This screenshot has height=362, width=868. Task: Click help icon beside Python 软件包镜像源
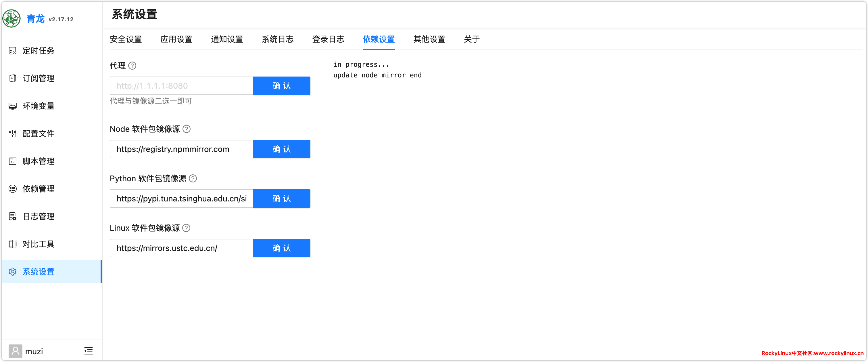pyautogui.click(x=193, y=178)
